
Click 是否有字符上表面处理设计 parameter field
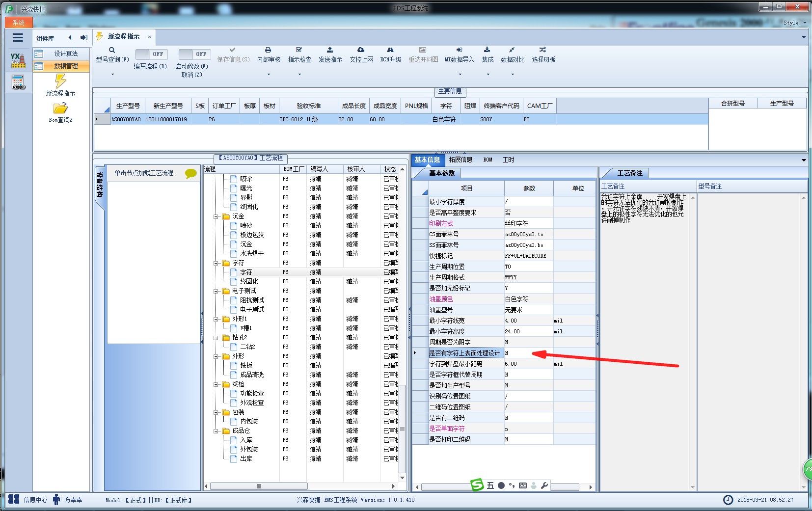tap(528, 353)
